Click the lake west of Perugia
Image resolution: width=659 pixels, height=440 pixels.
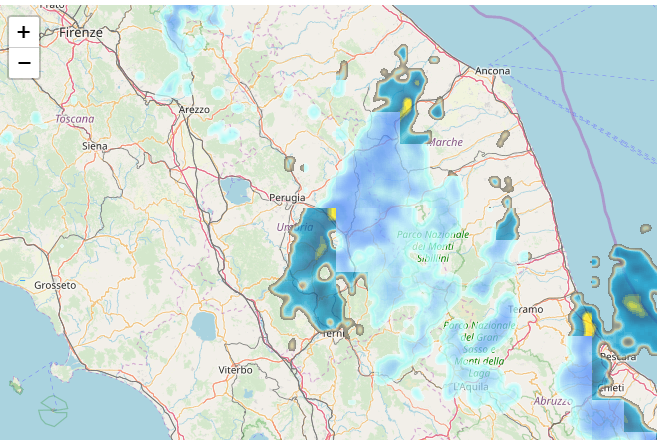tap(236, 189)
